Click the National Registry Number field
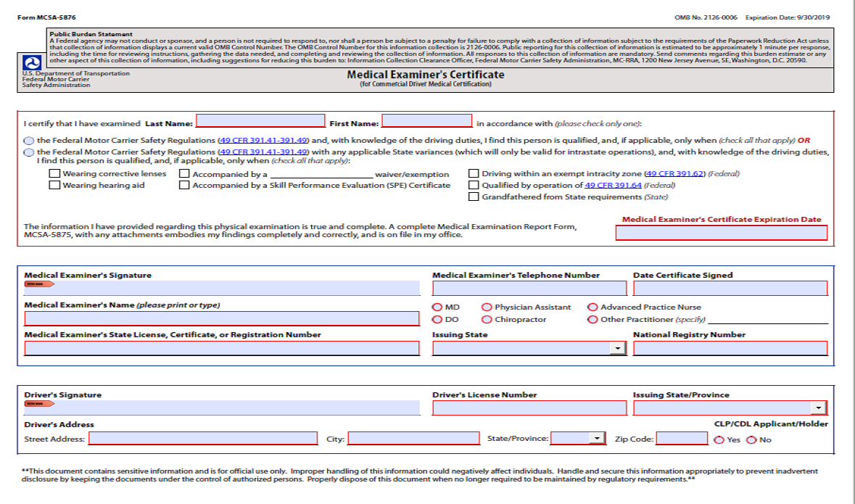Screen dimensions: 855x504 click(x=730, y=348)
